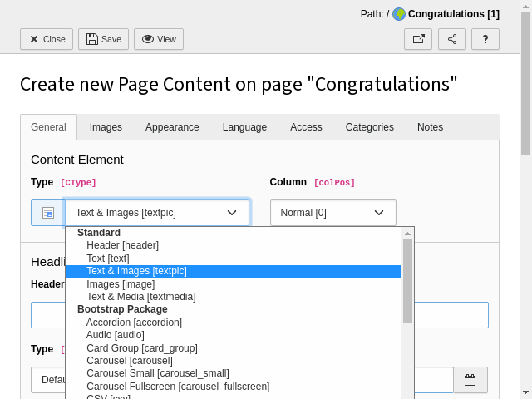Expand the Column Normal [0] dropdown
532x399 pixels.
[x=332, y=213]
